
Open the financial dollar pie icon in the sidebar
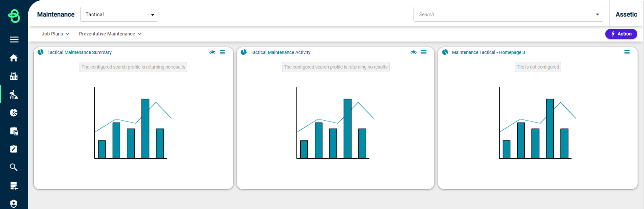(14, 112)
